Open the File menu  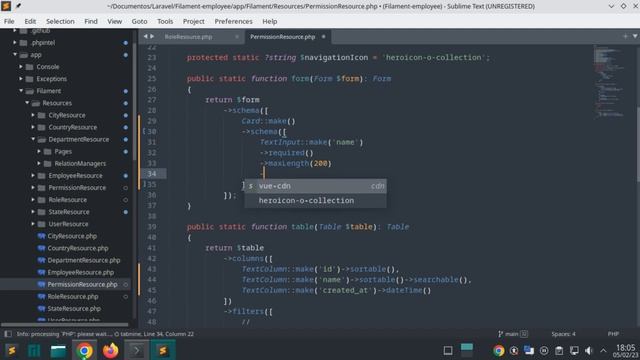pos(9,21)
